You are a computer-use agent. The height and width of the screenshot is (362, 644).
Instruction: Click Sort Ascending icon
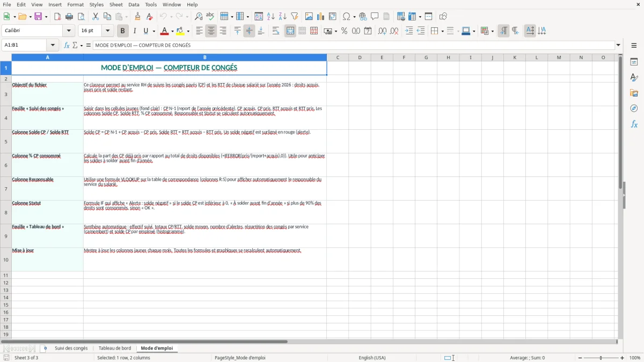click(270, 17)
